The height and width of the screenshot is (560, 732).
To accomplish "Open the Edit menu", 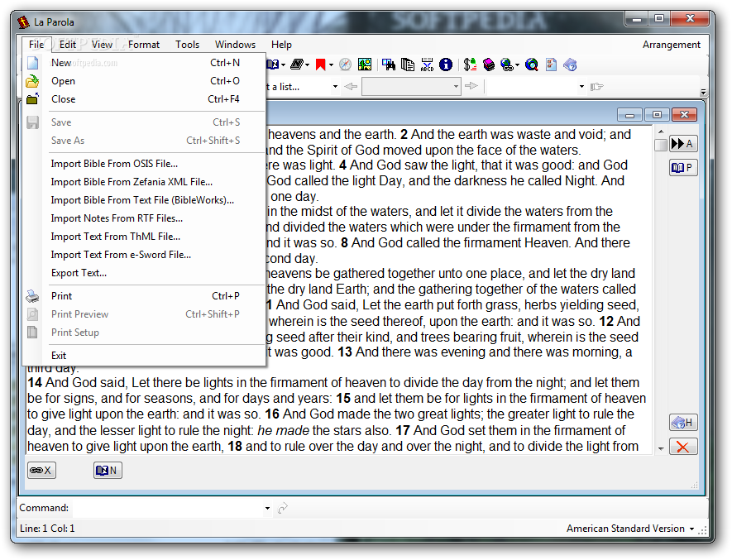I will coord(67,45).
